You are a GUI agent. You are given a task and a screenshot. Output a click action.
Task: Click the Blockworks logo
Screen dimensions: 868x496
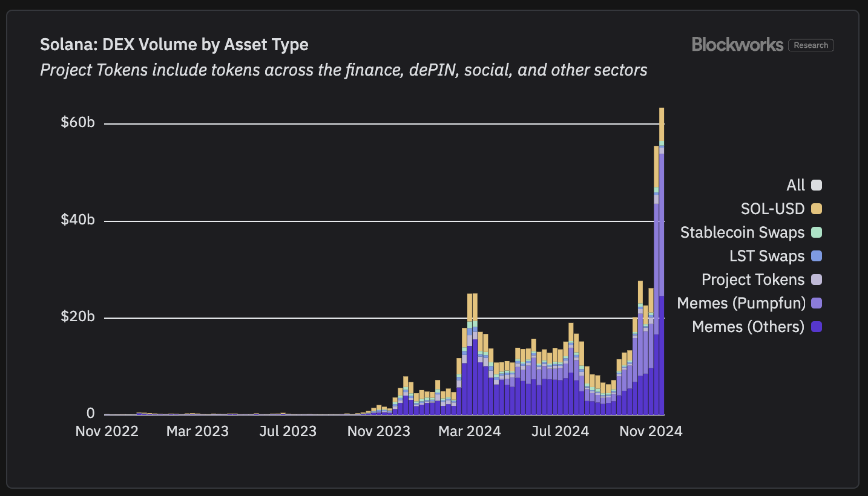coord(737,45)
